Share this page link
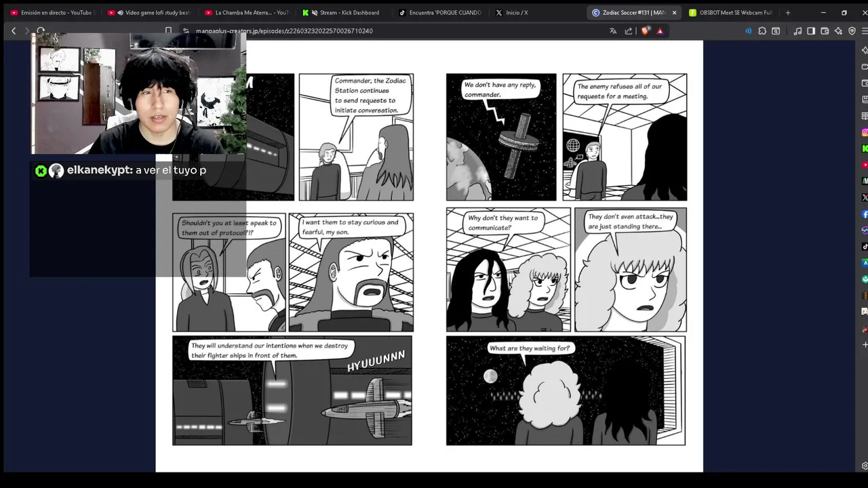 click(629, 30)
